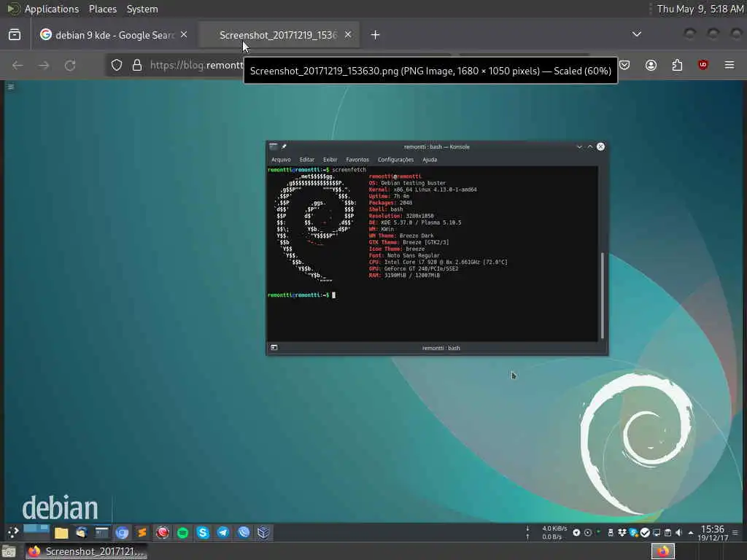Image resolution: width=747 pixels, height=560 pixels.
Task: Click the show desktop icon in bottom panel
Action: pos(9,551)
